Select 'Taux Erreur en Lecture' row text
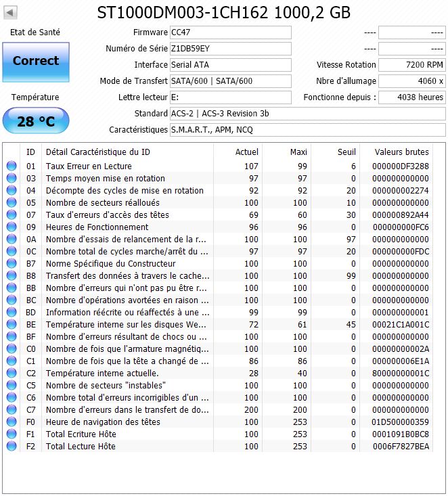 coord(89,166)
